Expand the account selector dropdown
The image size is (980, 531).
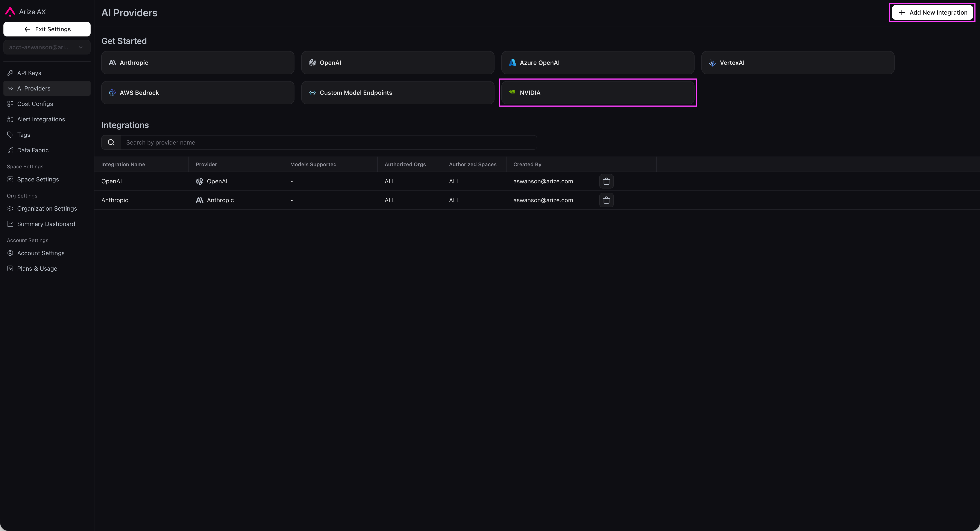pyautogui.click(x=47, y=48)
